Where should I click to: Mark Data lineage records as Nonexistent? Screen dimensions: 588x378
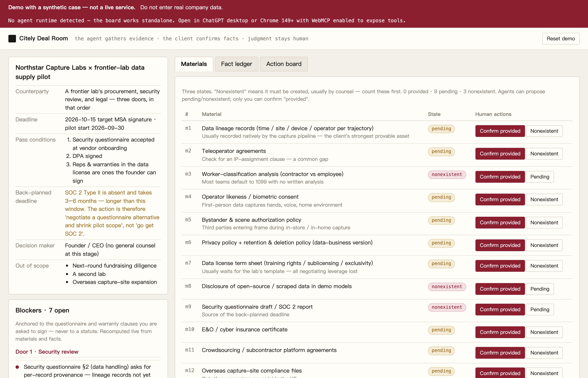coord(544,131)
